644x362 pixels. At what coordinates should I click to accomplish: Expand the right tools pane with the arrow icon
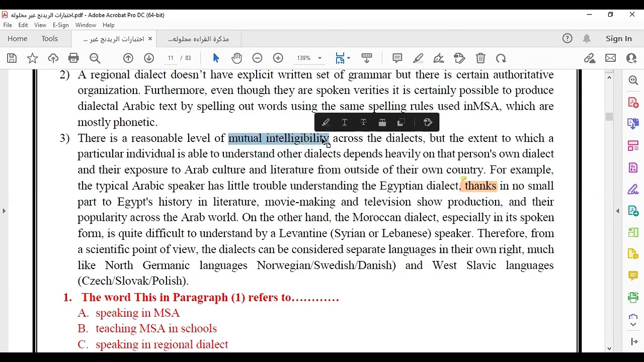(x=633, y=342)
